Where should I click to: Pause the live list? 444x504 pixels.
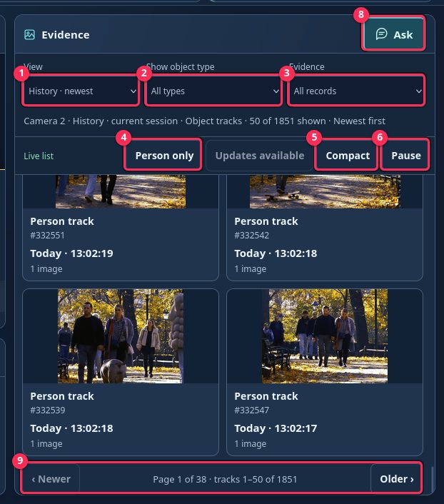coord(405,156)
